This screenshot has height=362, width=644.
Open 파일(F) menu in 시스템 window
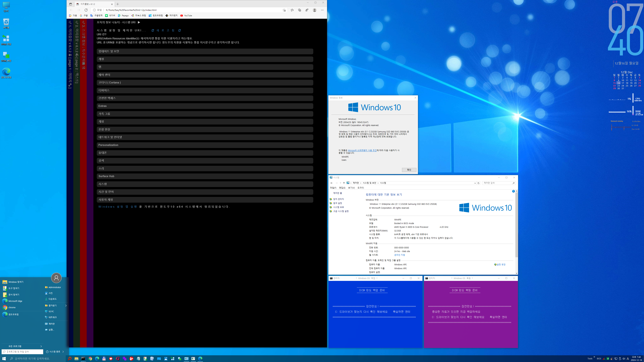pos(333,188)
